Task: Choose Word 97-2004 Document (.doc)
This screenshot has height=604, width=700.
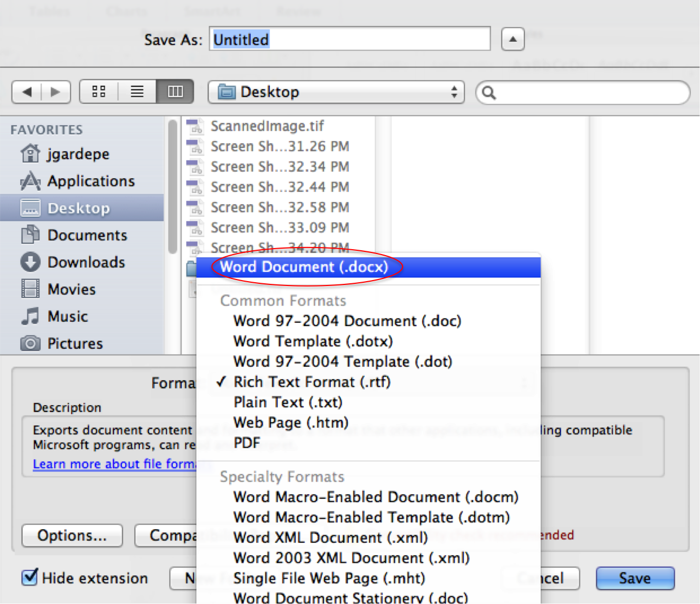Action: 368,321
